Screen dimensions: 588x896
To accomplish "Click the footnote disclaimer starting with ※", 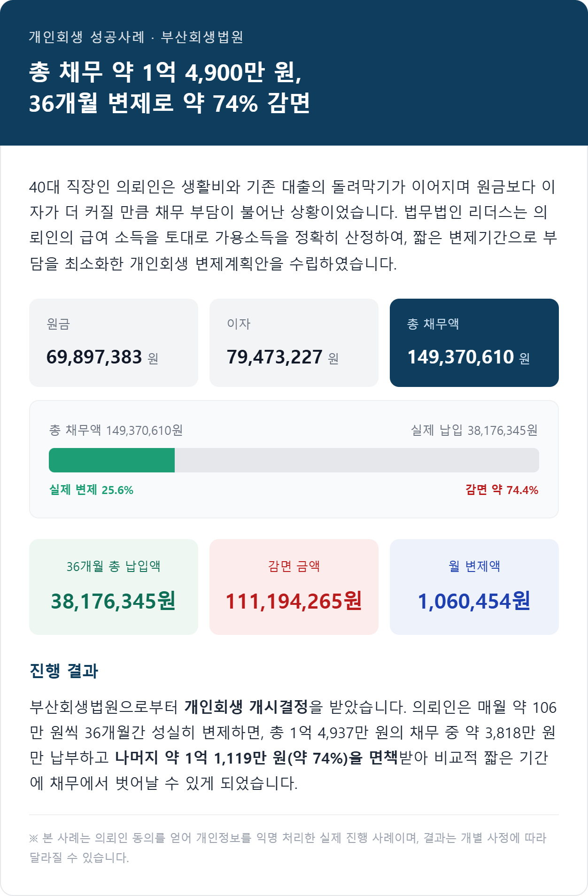I will click(x=287, y=848).
